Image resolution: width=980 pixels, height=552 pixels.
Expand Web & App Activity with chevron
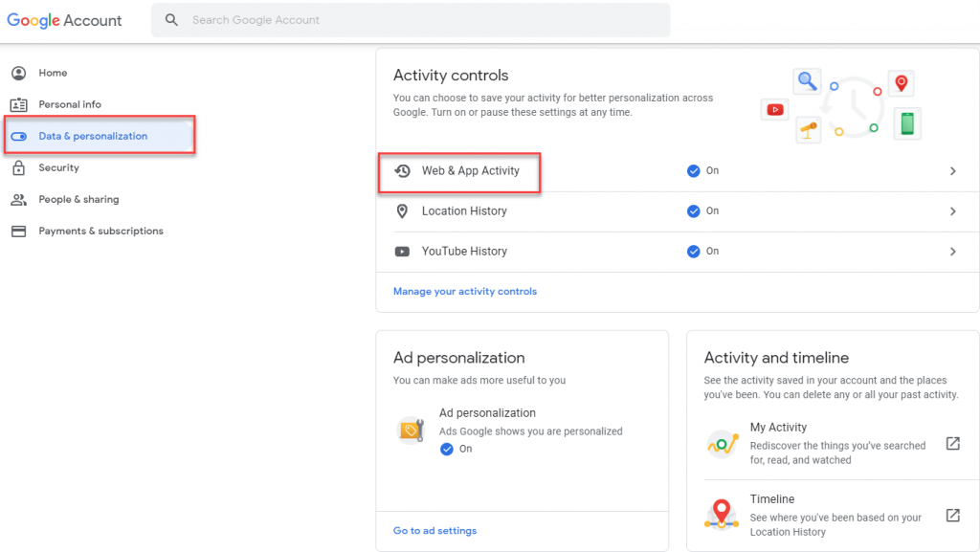click(952, 171)
